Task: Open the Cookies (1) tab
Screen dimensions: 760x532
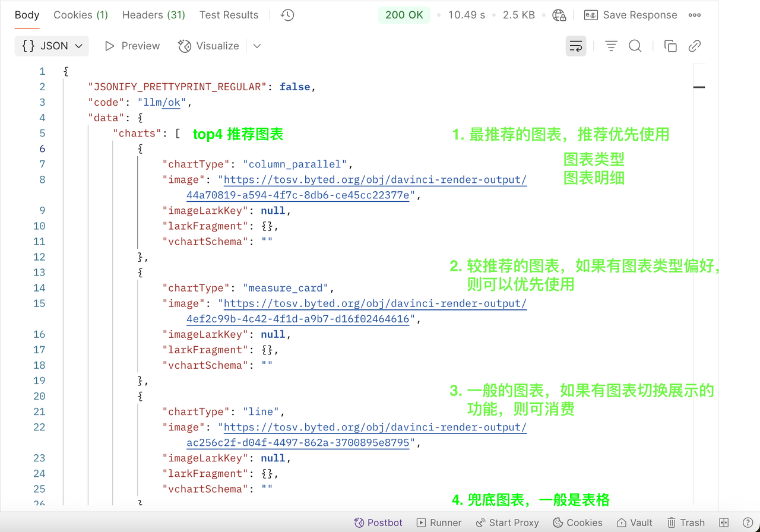Action: click(81, 15)
